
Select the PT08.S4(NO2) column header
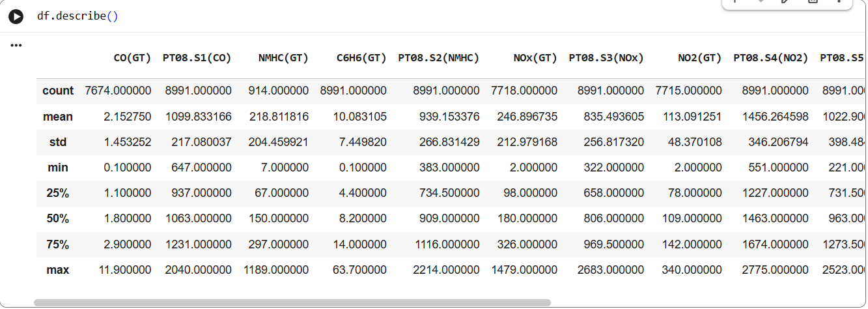770,58
